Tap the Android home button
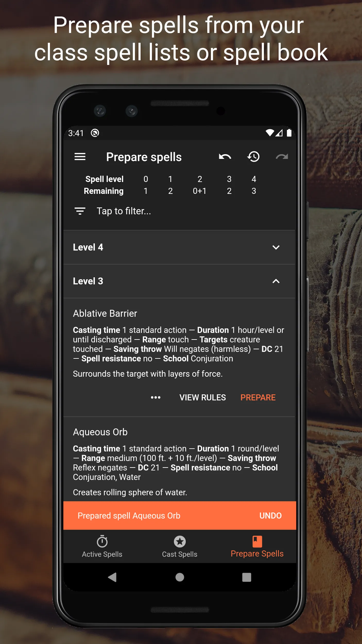This screenshot has height=644, width=362. pos(180,577)
